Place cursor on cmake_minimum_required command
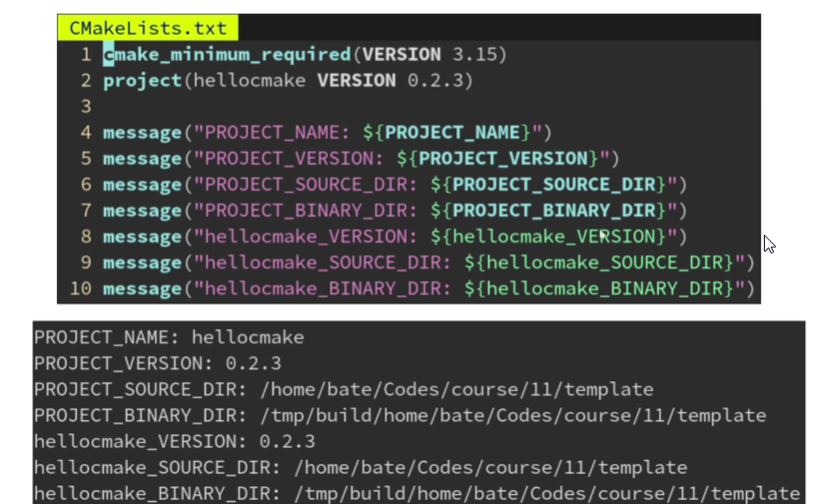Image resolution: width=815 pixels, height=504 pixels. pyautogui.click(x=225, y=55)
